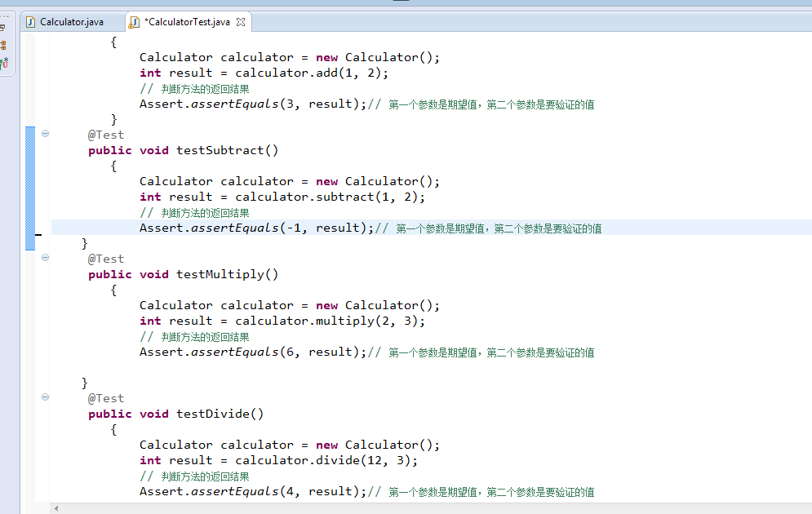Open the Type Hierarchy view icon in sidebar
This screenshot has height=514, width=812.
[3, 45]
